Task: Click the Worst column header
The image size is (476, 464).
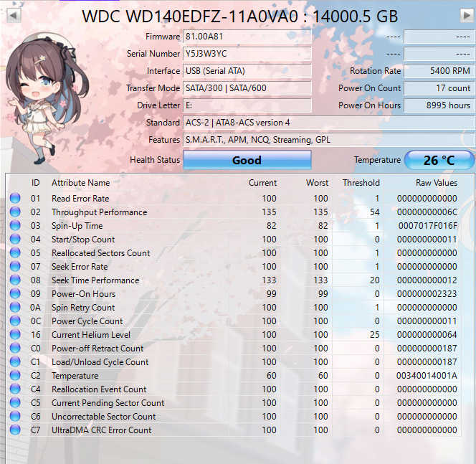Action: click(317, 183)
